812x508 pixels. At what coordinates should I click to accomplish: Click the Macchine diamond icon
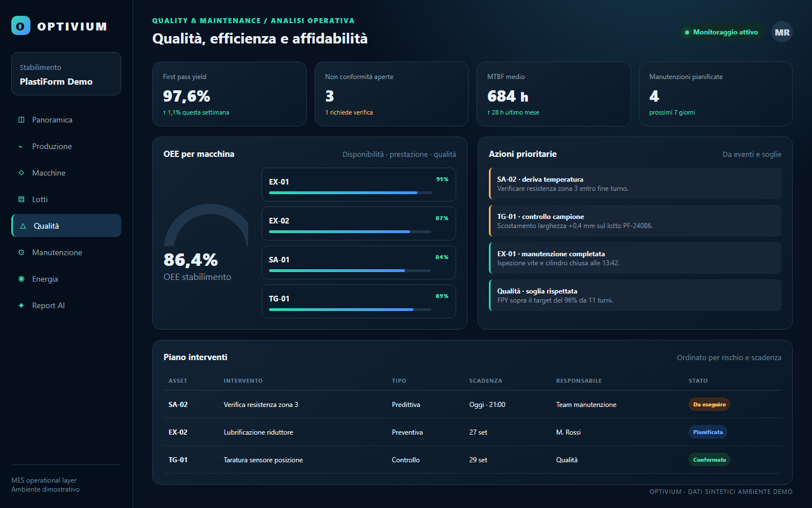point(21,173)
